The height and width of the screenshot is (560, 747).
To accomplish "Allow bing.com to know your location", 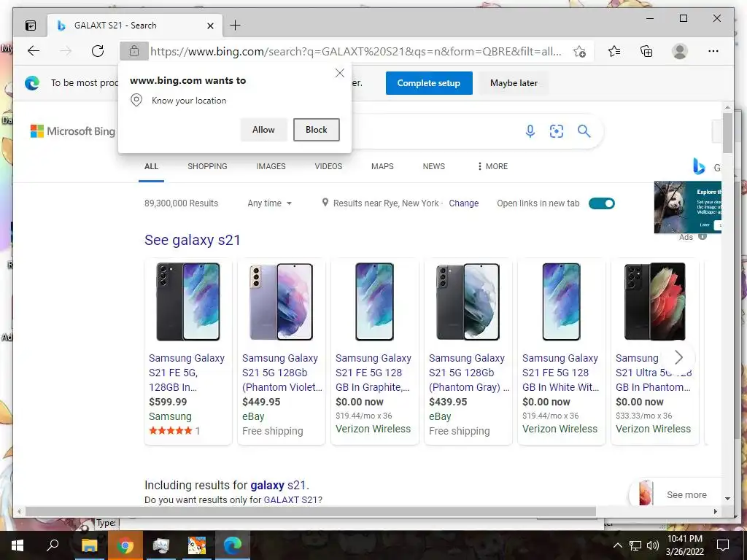I will pyautogui.click(x=263, y=130).
